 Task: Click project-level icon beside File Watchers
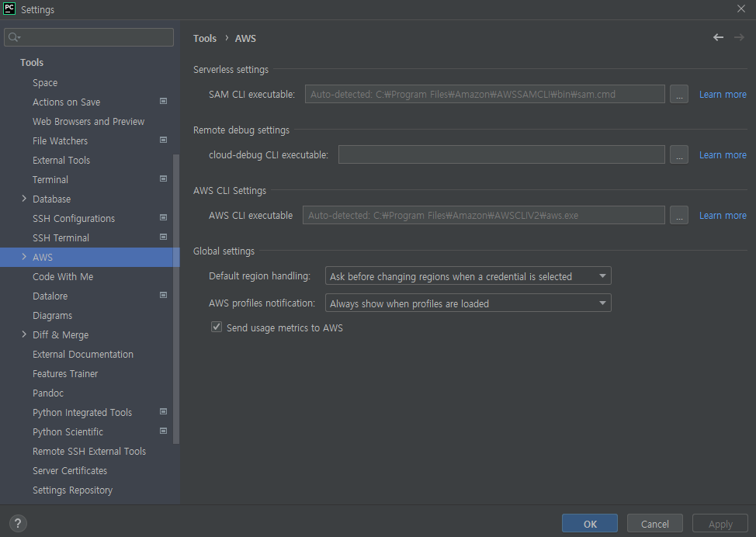pyautogui.click(x=164, y=140)
